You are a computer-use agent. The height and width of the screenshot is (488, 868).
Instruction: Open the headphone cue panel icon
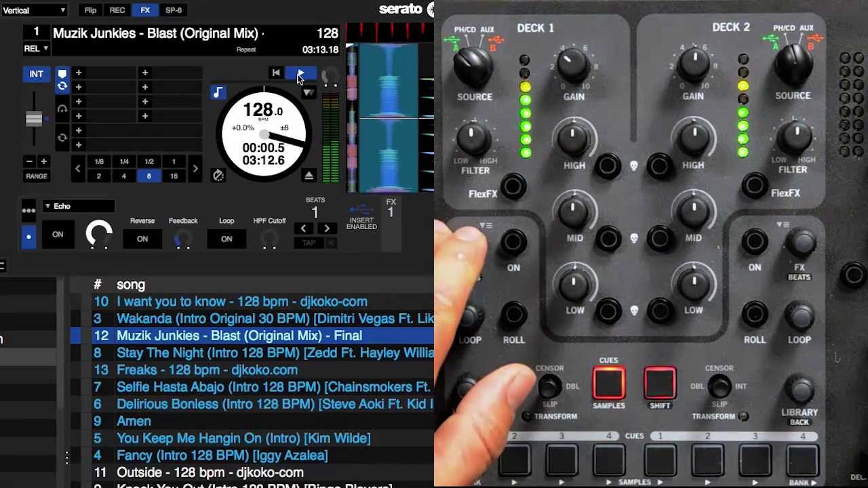coord(62,108)
